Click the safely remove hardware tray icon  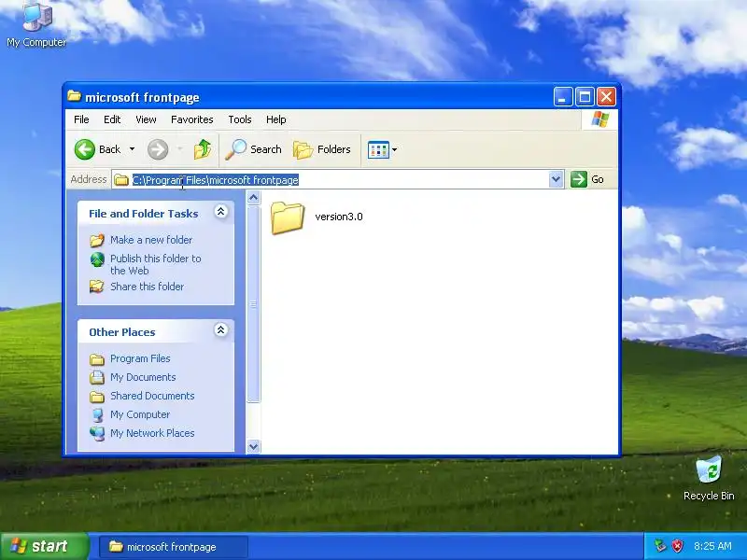(x=660, y=546)
